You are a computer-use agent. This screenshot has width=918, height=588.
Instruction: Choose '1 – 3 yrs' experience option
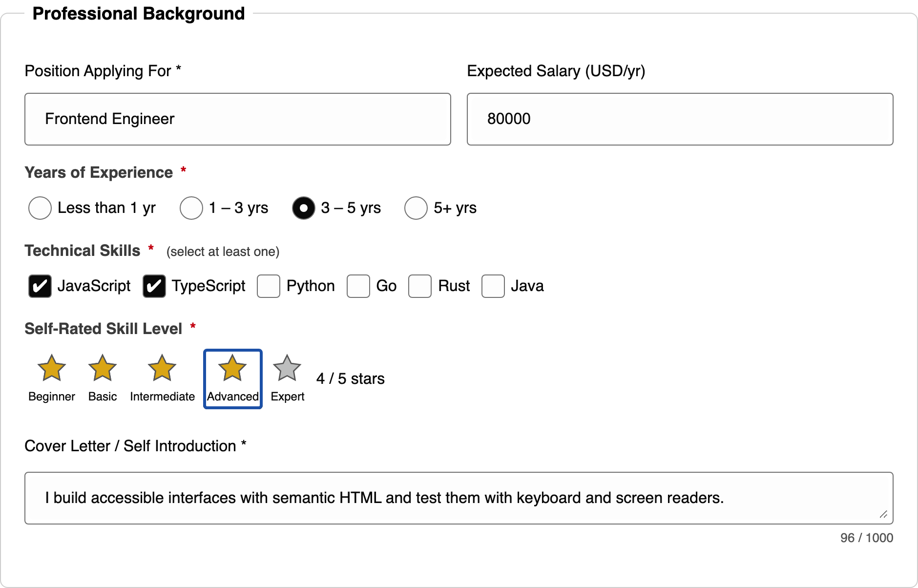pyautogui.click(x=191, y=208)
